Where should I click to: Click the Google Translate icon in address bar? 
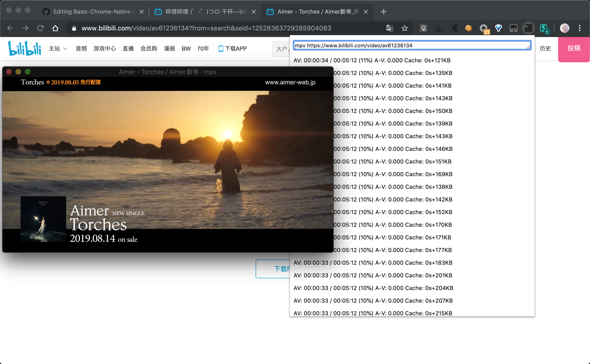390,28
